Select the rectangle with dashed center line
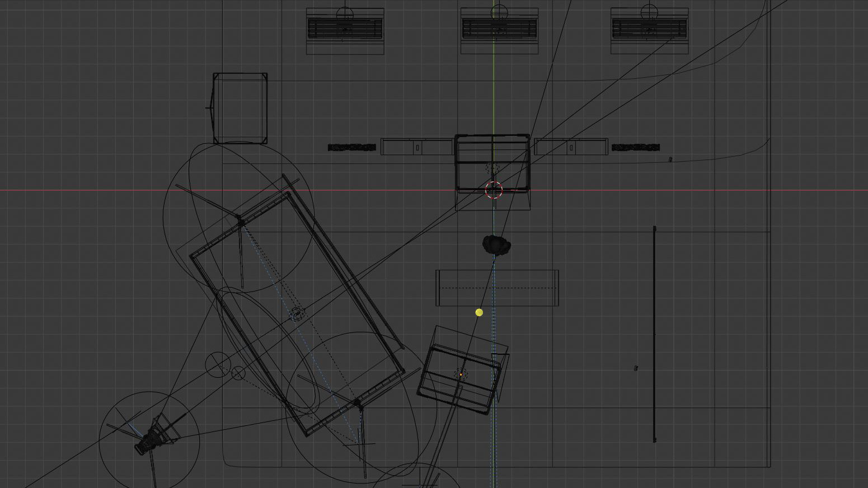The height and width of the screenshot is (488, 868). 497,288
